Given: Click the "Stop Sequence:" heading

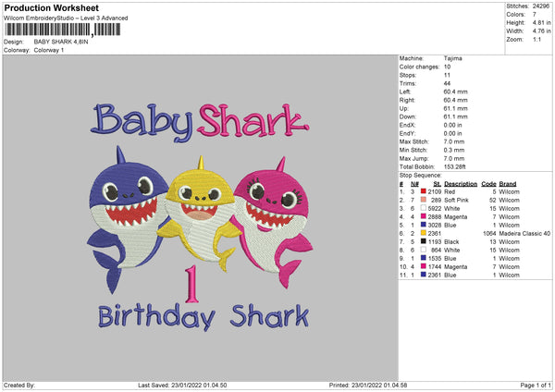Looking at the screenshot, I should pos(421,176).
